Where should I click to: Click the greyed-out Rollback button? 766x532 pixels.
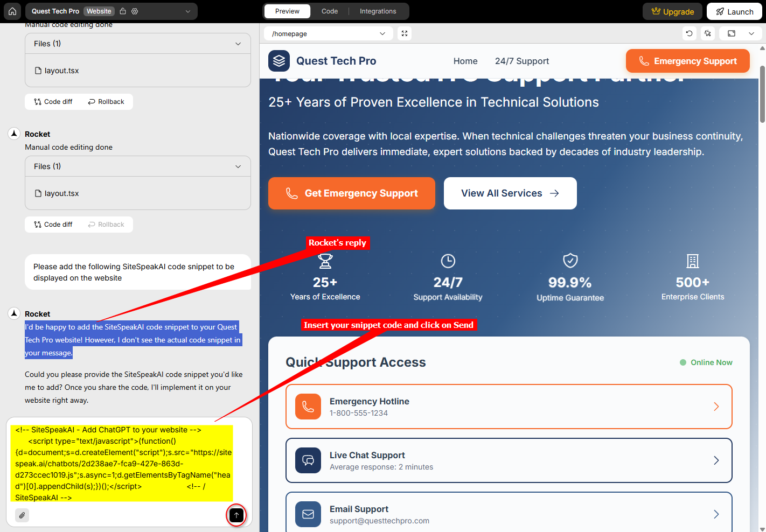pos(106,225)
